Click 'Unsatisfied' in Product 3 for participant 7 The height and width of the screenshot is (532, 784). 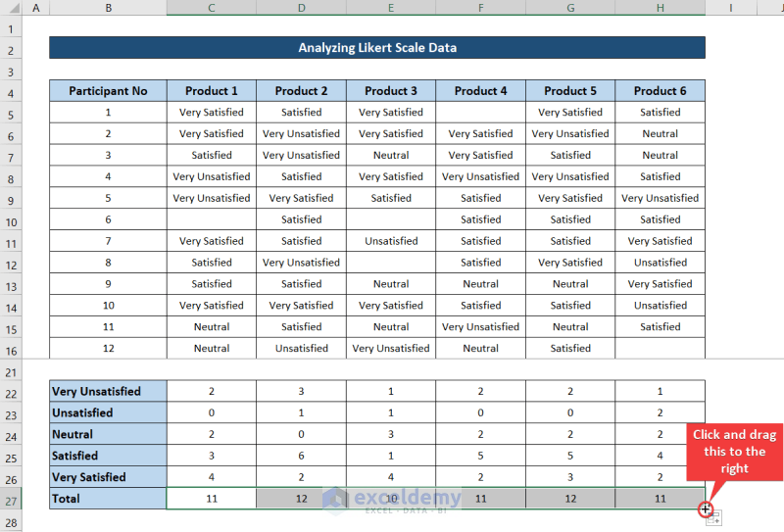click(391, 241)
